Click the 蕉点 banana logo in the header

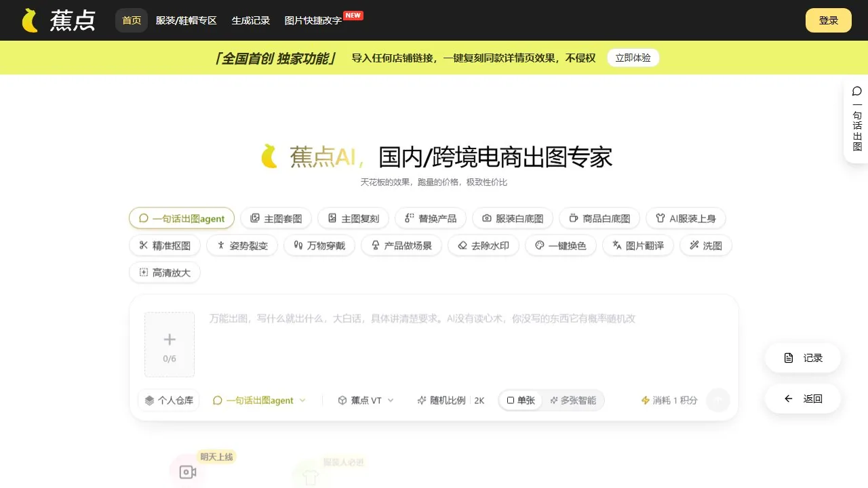tap(58, 20)
